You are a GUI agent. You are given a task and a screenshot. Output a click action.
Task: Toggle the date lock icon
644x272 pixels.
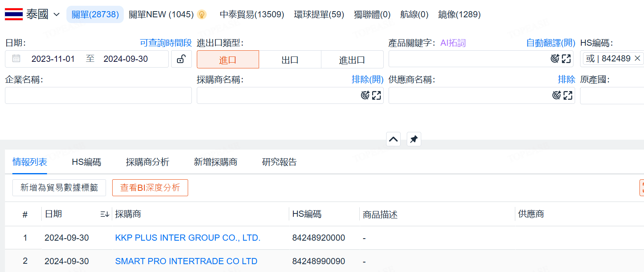tap(181, 59)
